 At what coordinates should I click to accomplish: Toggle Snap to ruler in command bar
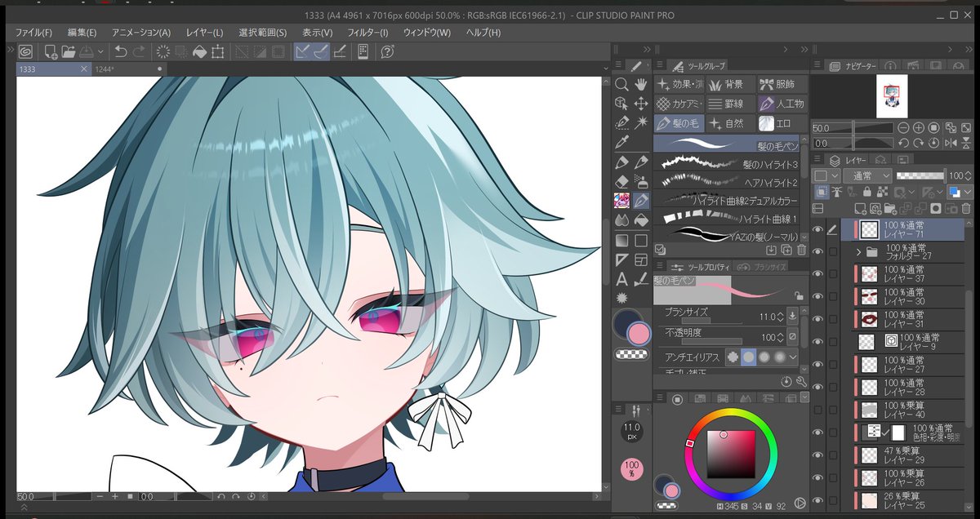302,51
